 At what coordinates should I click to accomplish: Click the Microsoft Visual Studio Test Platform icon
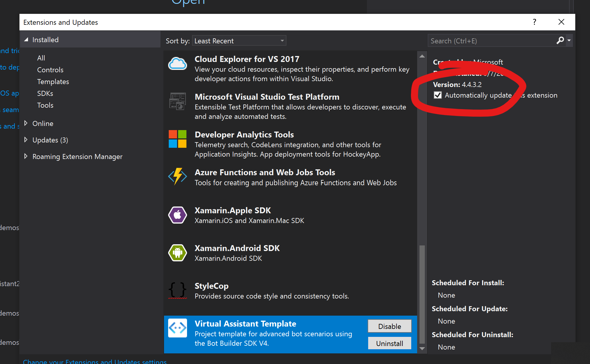point(177,101)
